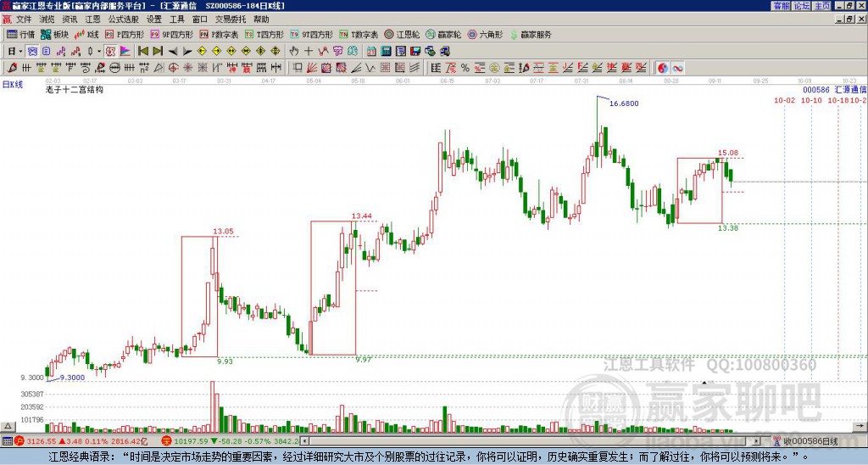Open the 赢家轮 wheel tool

443,34
